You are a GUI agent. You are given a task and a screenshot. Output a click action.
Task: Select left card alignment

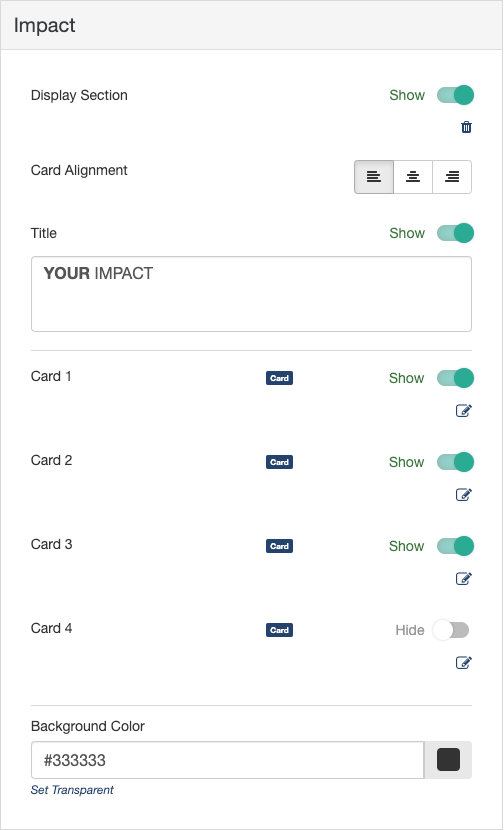374,177
